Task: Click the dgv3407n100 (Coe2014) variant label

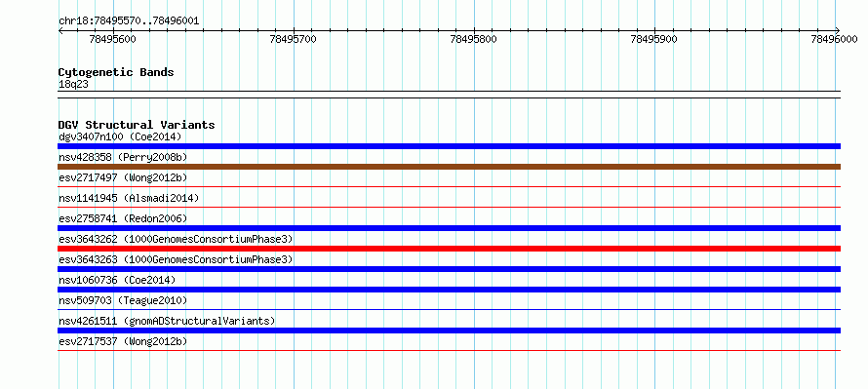Action: point(120,136)
